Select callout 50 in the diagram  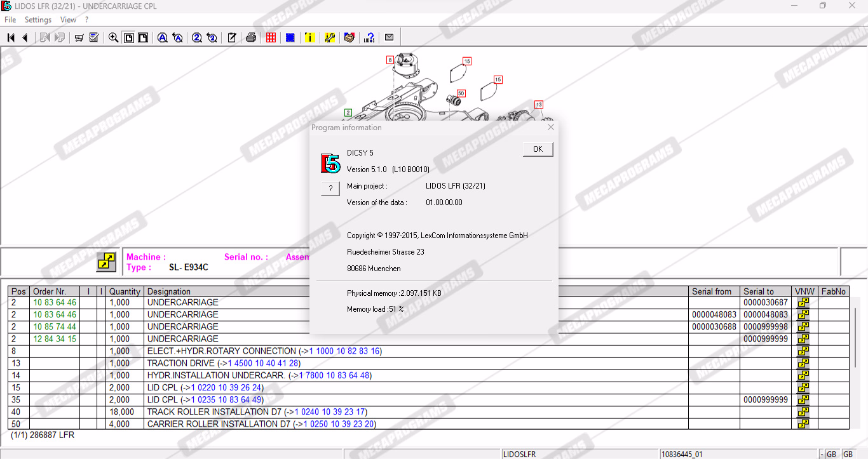461,93
